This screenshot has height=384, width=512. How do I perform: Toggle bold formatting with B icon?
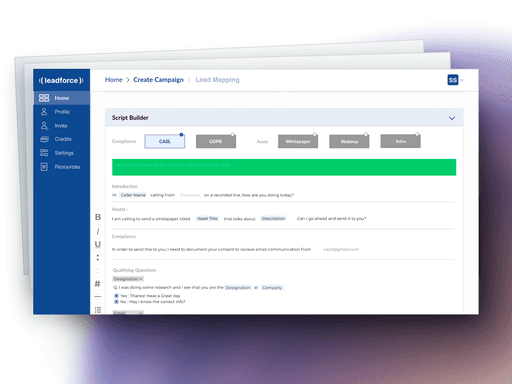[x=98, y=217]
